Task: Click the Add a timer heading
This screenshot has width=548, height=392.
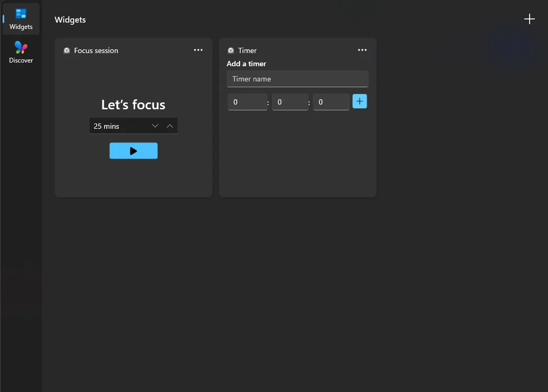Action: click(x=247, y=64)
